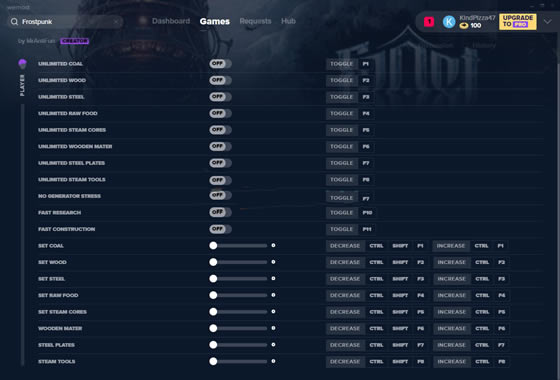Click the search magnifier icon

point(14,22)
